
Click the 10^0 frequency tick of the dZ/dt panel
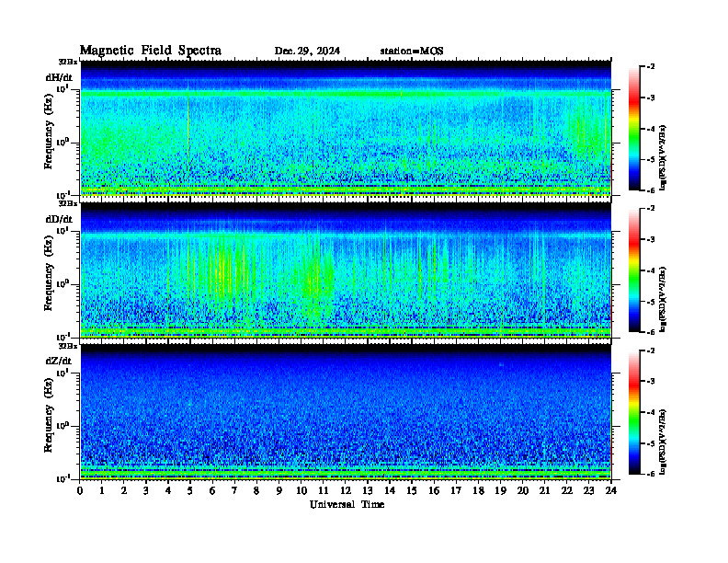[x=63, y=425]
